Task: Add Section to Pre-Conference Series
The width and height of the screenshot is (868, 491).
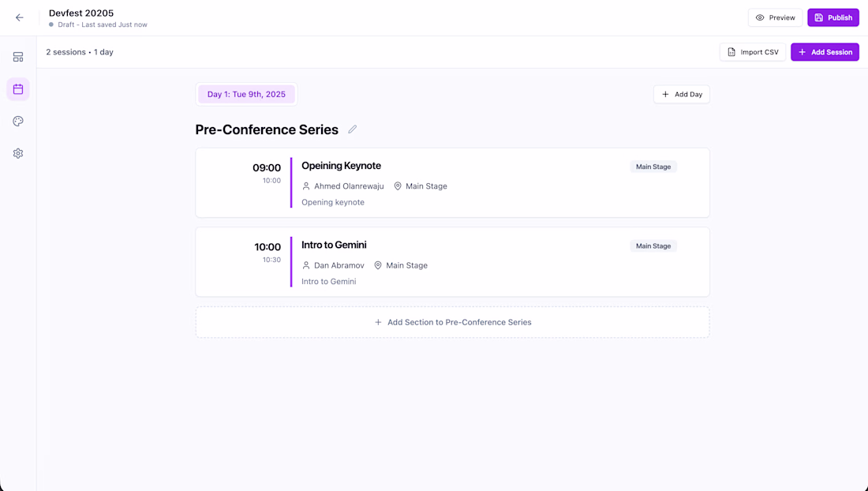Action: click(x=452, y=322)
